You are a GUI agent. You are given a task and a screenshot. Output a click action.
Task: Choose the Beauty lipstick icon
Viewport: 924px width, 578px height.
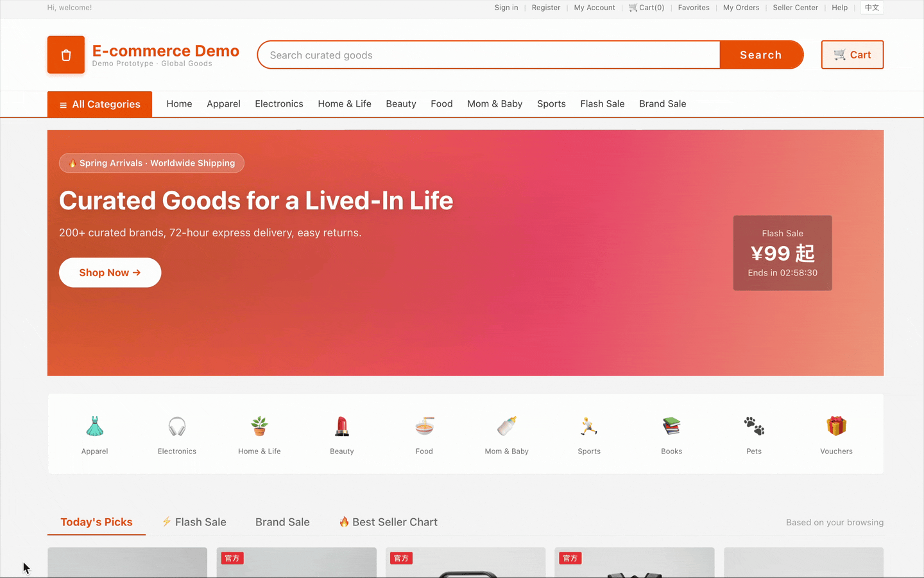pyautogui.click(x=342, y=426)
